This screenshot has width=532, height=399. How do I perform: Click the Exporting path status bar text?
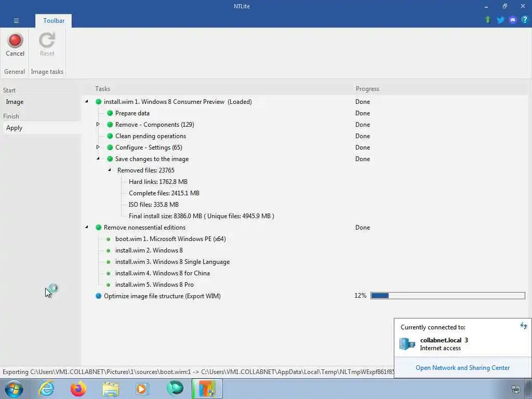point(198,372)
